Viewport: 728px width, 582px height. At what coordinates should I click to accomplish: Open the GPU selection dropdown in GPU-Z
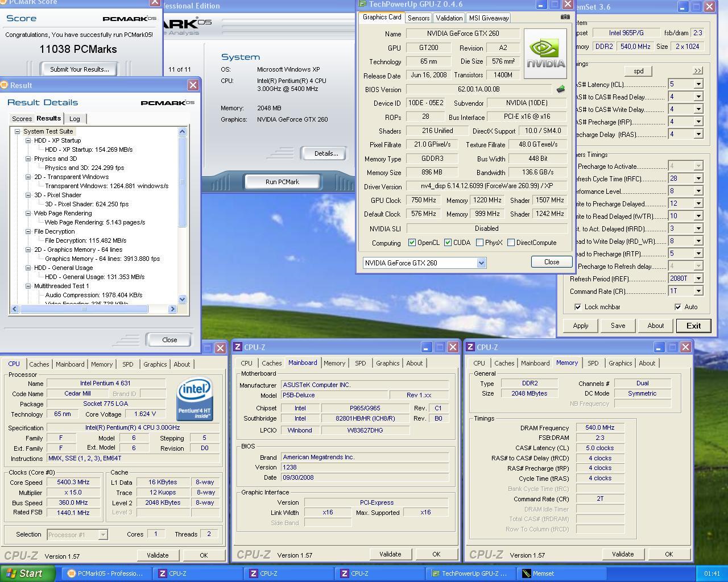(481, 263)
